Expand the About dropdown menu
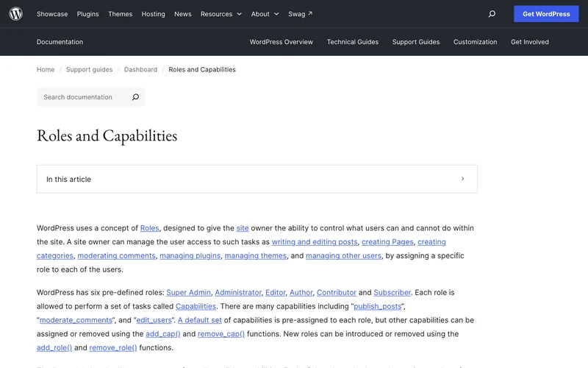The width and height of the screenshot is (588, 368). 265,14
